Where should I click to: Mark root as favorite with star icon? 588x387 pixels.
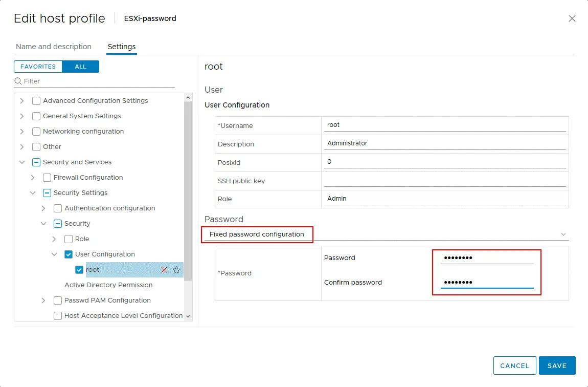tap(176, 270)
